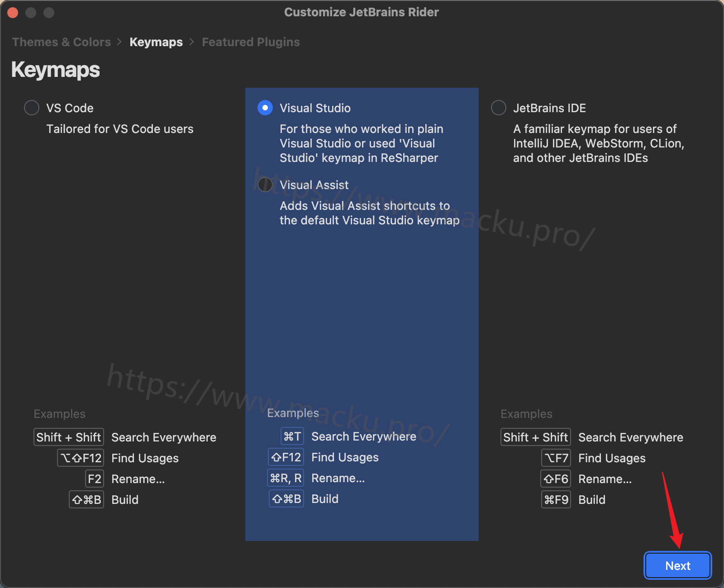
Task: Click the 'Visual Assist' label
Action: click(x=314, y=185)
